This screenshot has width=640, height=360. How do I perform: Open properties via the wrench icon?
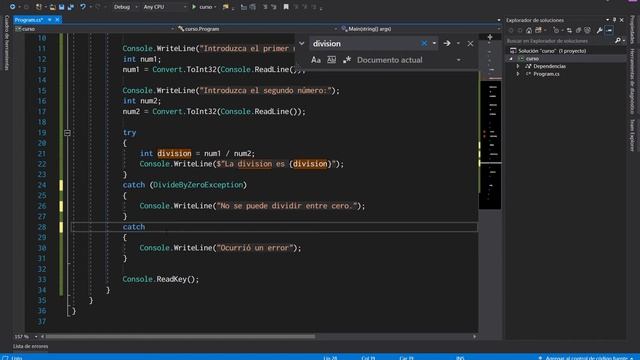(x=599, y=30)
